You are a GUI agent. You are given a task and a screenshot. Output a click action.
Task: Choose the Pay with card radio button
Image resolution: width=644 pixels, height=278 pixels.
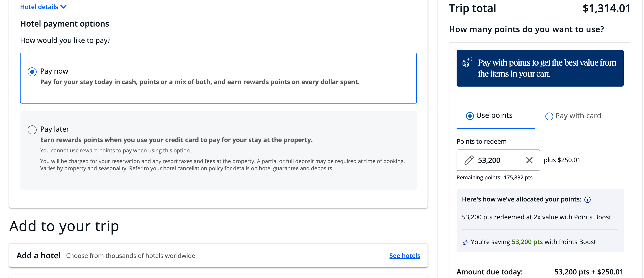tap(549, 116)
